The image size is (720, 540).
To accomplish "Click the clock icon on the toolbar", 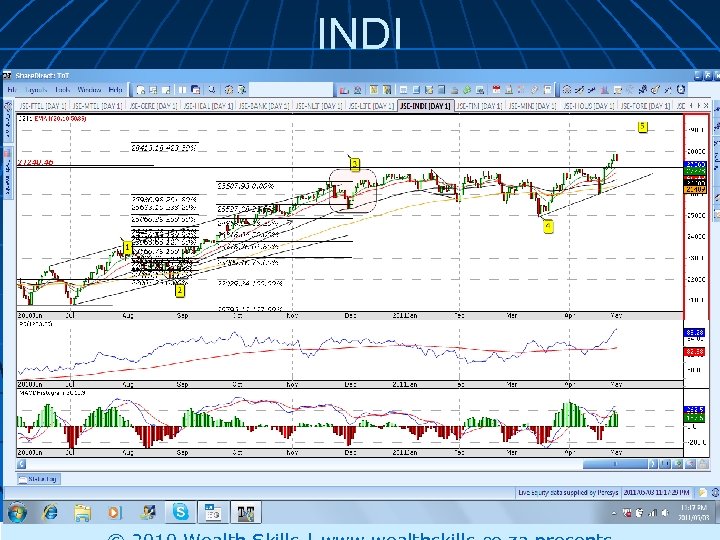I will (681, 90).
